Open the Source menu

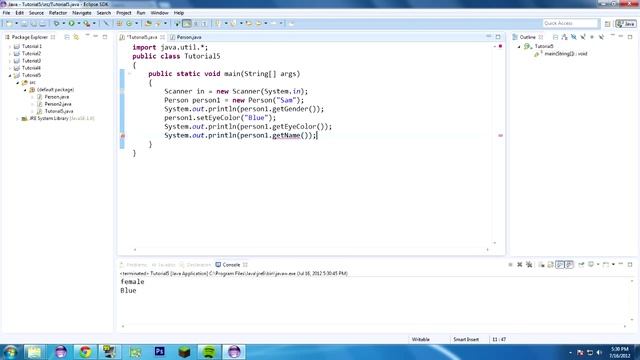coord(36,13)
